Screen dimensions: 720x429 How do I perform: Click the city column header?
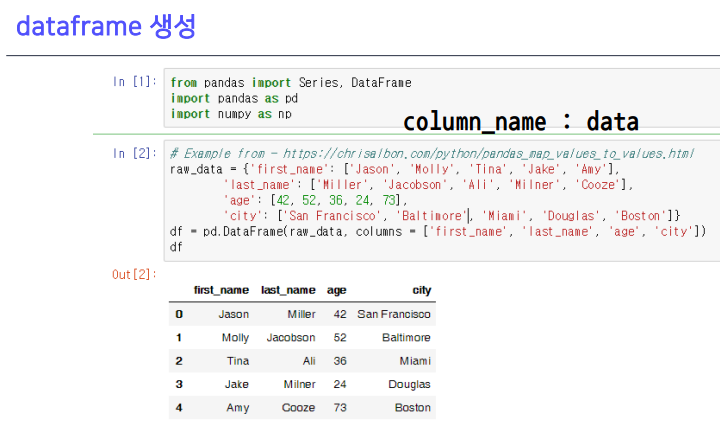coord(422,290)
